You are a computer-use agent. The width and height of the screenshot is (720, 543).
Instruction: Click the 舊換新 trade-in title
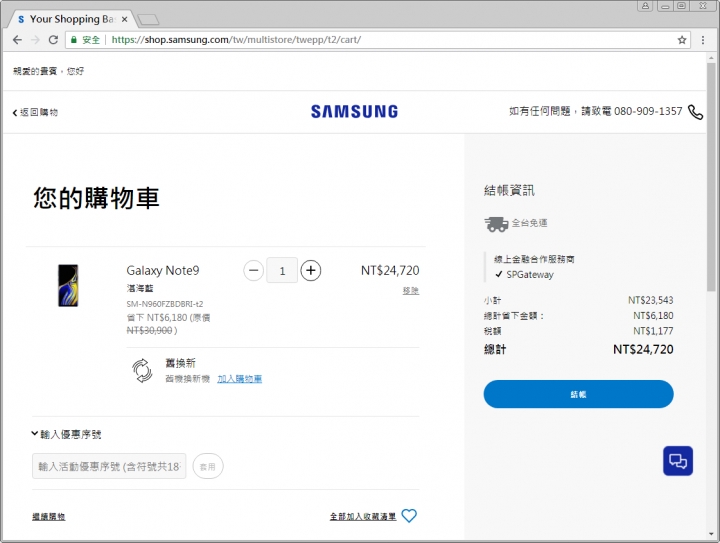click(180, 363)
